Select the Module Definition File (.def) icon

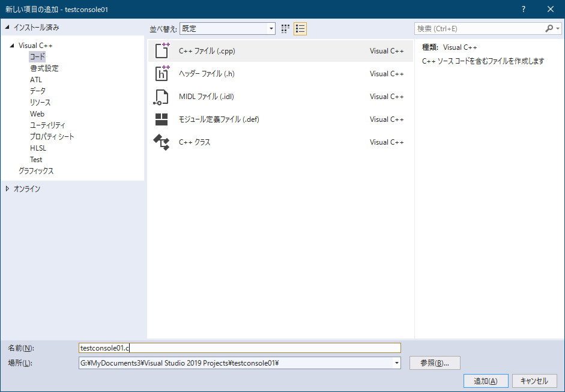click(x=162, y=119)
